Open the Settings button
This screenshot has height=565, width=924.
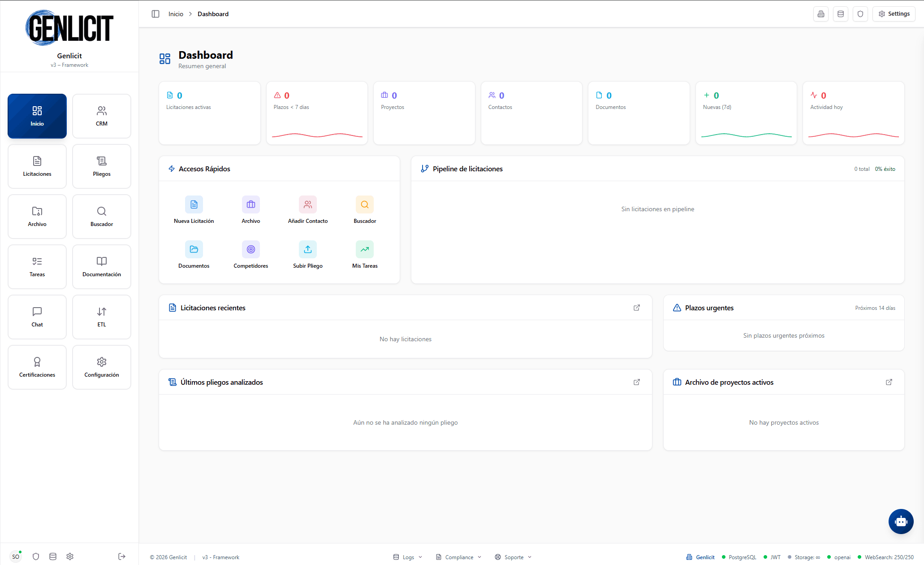coord(894,14)
